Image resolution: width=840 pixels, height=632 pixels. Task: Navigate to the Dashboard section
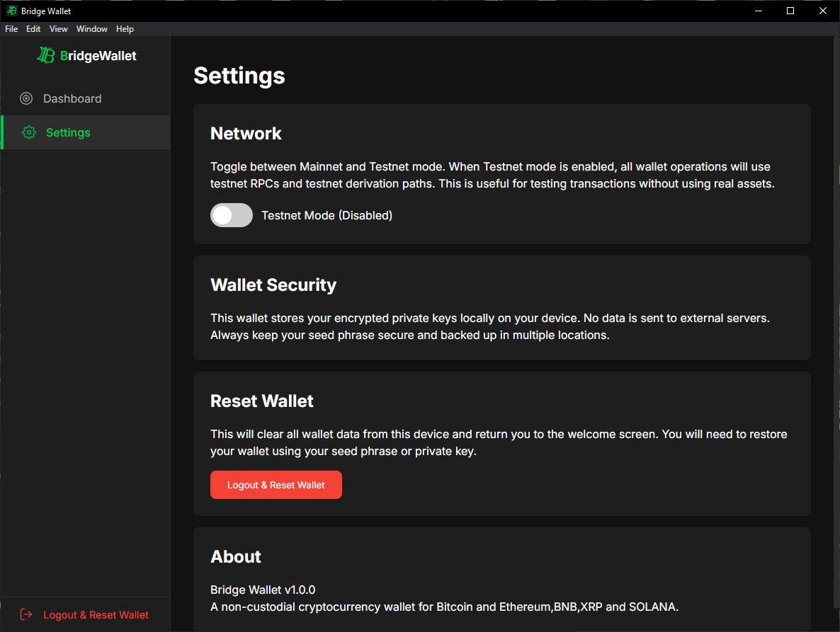(74, 98)
